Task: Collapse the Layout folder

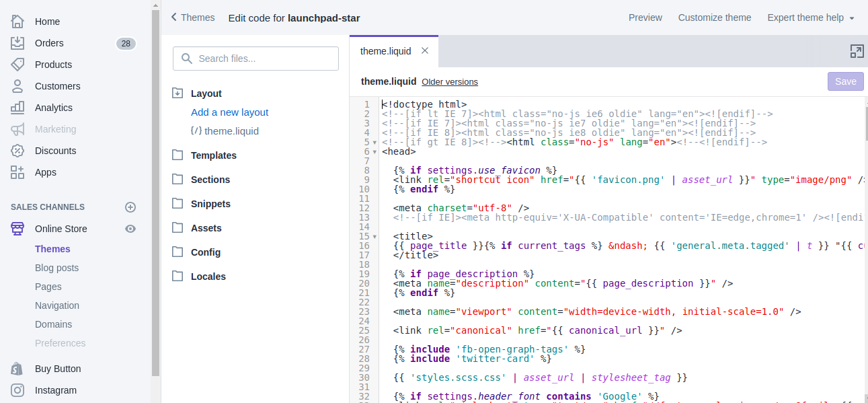Action: (x=177, y=93)
